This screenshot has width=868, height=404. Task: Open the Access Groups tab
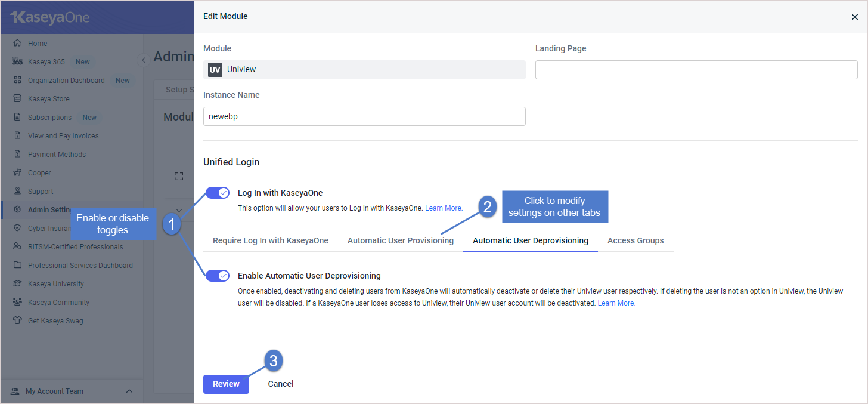point(635,240)
